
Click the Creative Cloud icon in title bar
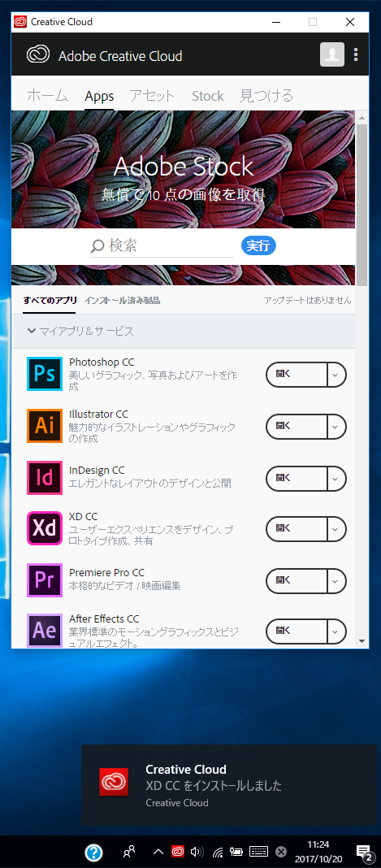[x=20, y=22]
